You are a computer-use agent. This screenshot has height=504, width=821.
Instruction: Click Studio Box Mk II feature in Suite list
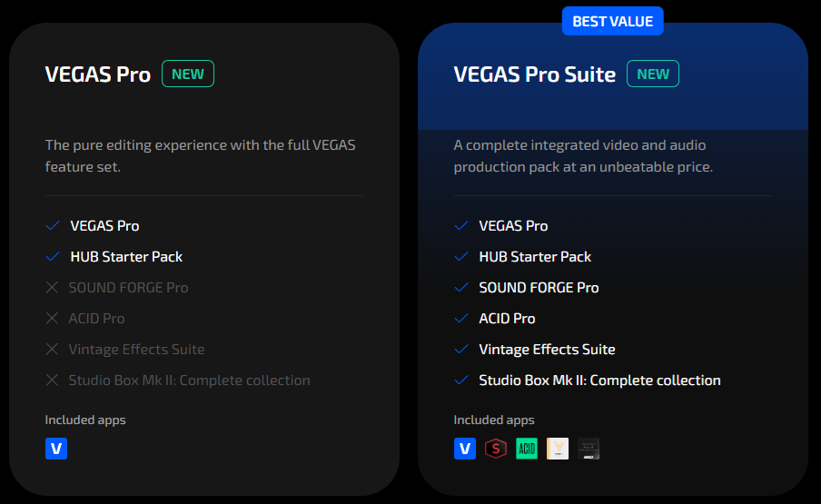coord(599,380)
